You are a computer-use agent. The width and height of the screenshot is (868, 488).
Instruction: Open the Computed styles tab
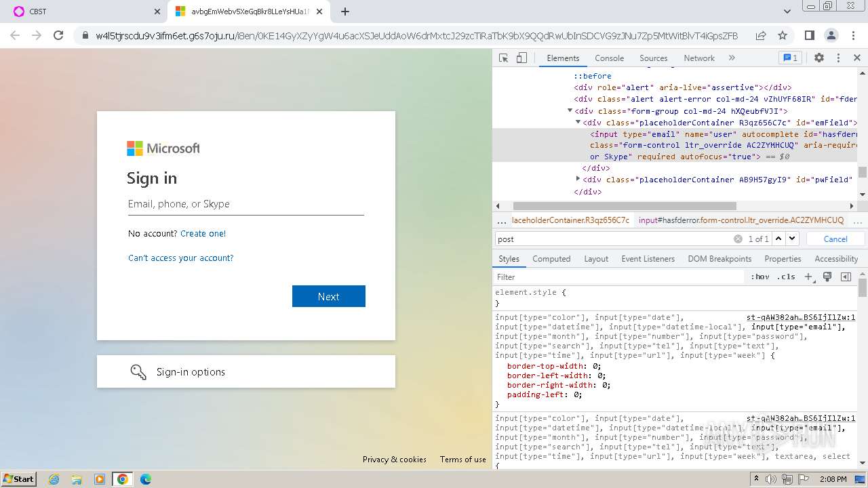pos(551,259)
